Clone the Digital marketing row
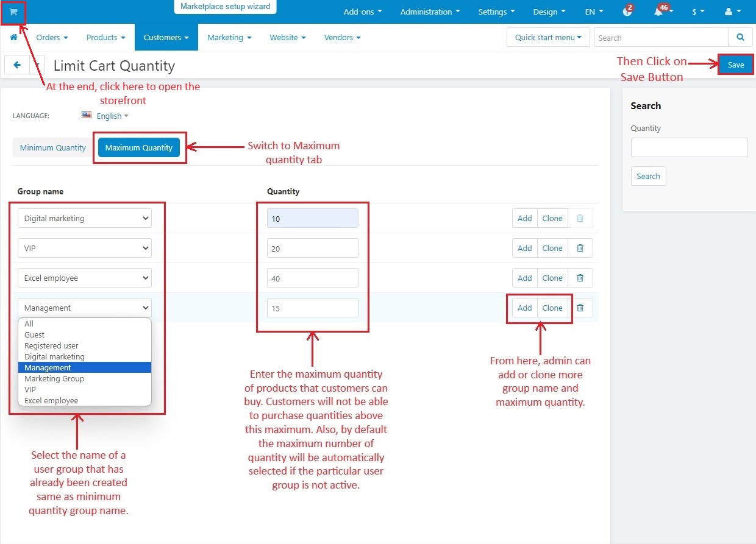 pos(552,218)
